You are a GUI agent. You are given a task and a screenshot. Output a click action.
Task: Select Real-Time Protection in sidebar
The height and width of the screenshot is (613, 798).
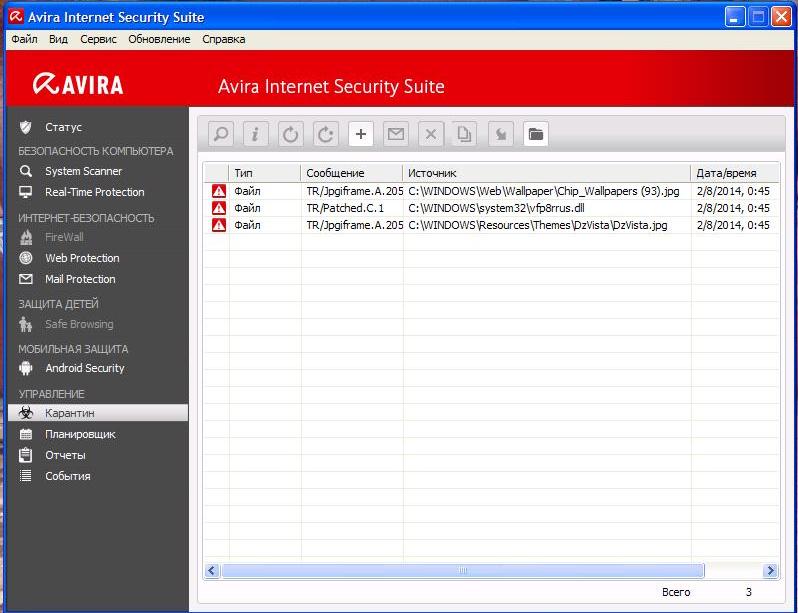pos(94,192)
